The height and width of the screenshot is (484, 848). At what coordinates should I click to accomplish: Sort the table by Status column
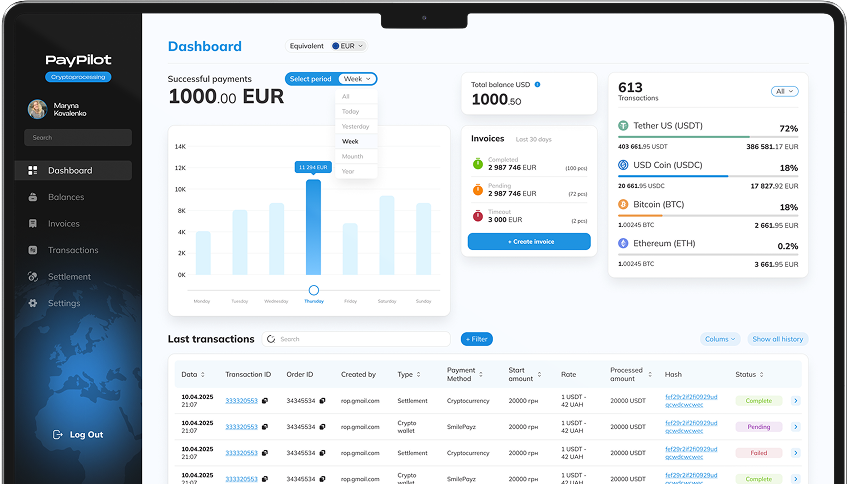[762, 375]
